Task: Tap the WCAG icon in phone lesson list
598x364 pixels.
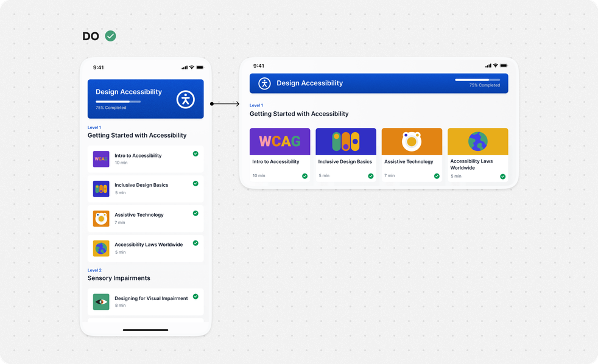Action: point(101,159)
